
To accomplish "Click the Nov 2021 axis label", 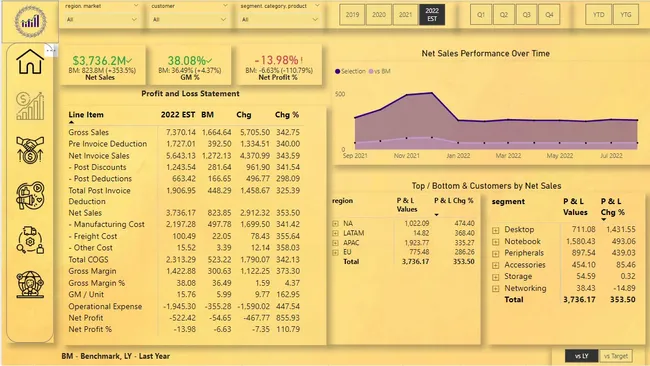I will [406, 156].
